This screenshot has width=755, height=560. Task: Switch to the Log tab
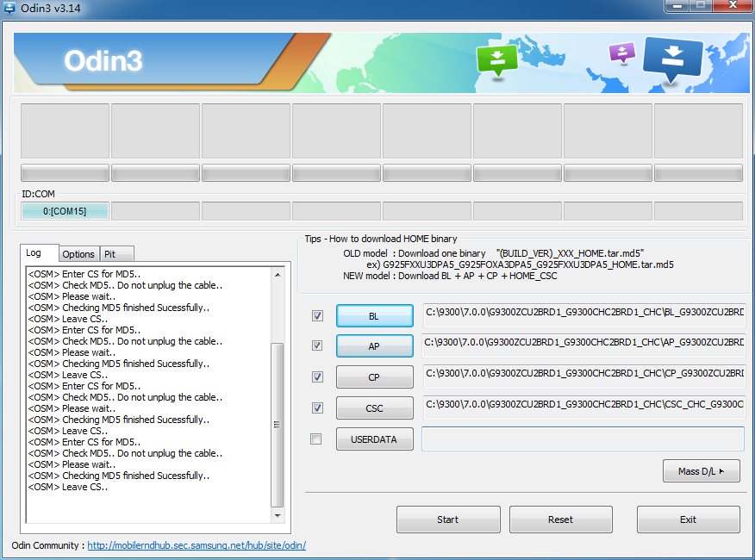[x=40, y=252]
